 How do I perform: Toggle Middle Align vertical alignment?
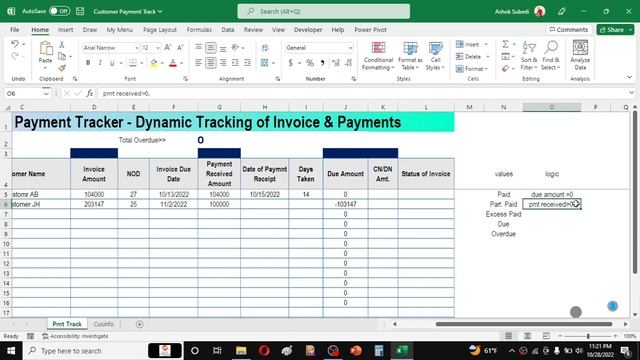[211, 48]
